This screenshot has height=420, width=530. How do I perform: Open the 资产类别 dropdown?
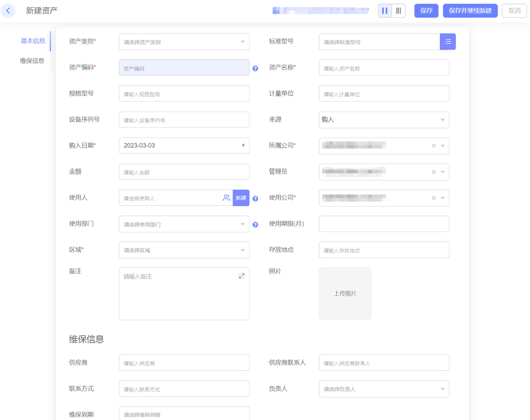(x=184, y=42)
